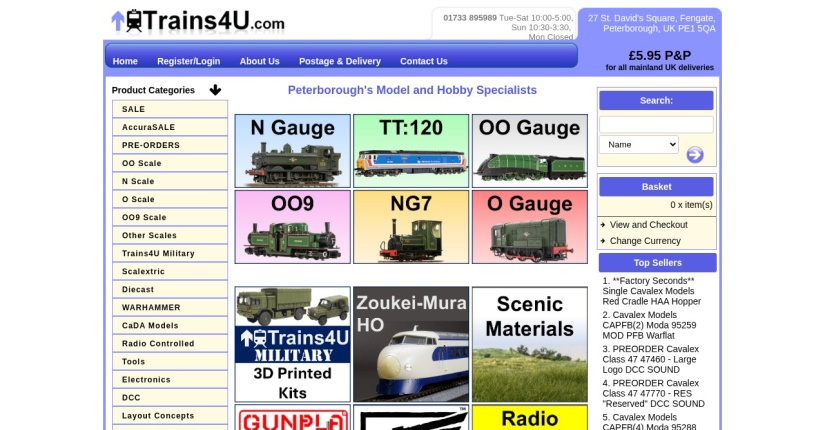This screenshot has height=430, width=825.
Task: Select Tools category
Action: [x=170, y=361]
